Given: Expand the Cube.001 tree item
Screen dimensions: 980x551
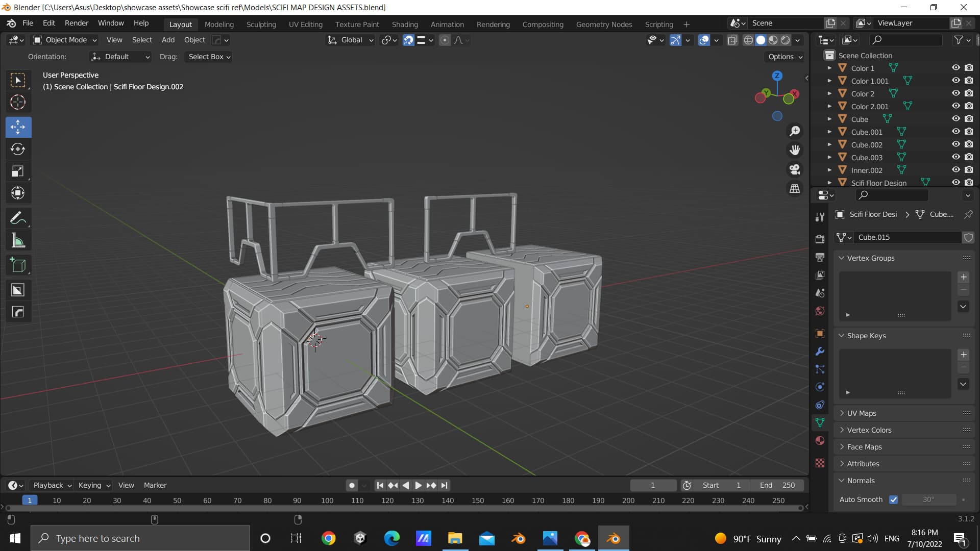Looking at the screenshot, I should point(829,132).
